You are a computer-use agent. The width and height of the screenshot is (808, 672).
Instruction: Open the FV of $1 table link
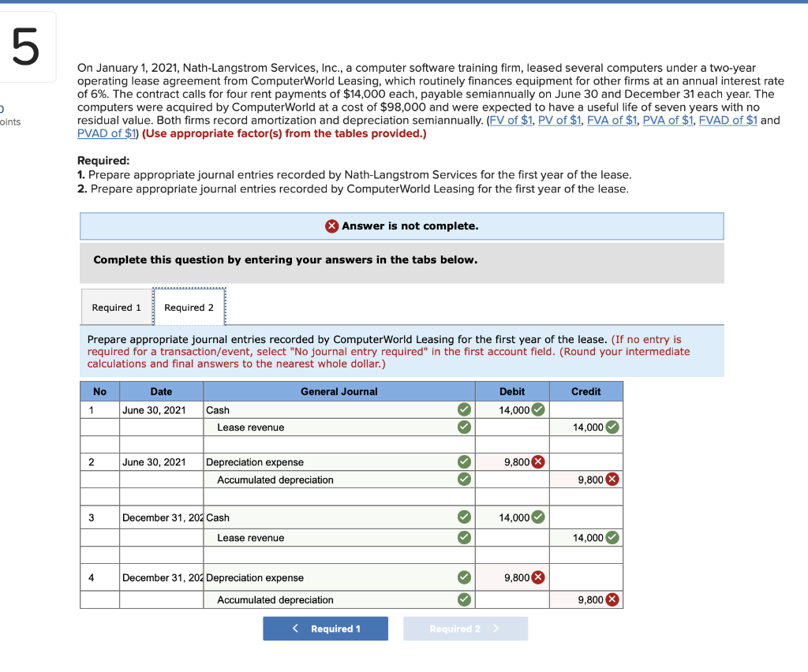pyautogui.click(x=511, y=121)
